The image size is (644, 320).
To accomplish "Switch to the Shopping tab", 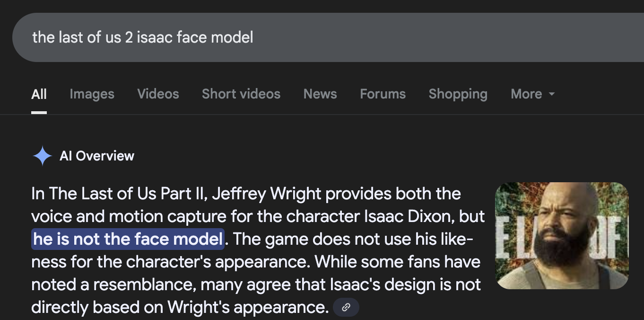I will coord(458,94).
